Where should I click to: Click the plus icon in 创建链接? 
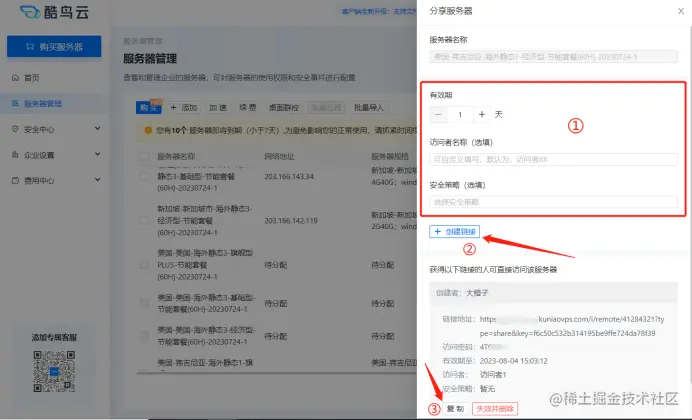pos(438,232)
